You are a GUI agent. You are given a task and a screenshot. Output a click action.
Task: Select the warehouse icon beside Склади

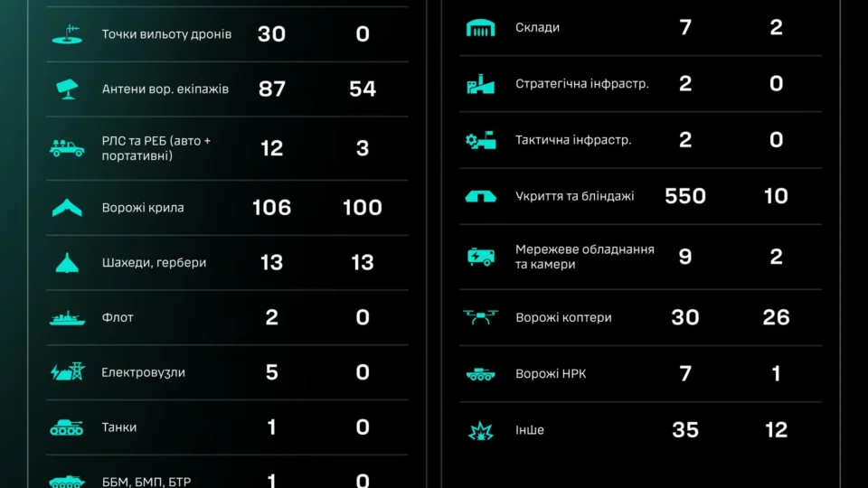point(480,28)
